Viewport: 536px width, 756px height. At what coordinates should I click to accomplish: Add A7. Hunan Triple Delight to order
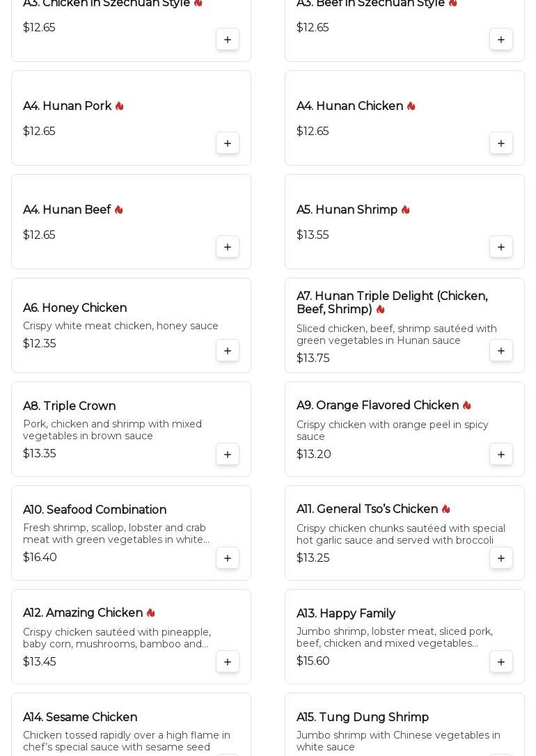(x=501, y=351)
